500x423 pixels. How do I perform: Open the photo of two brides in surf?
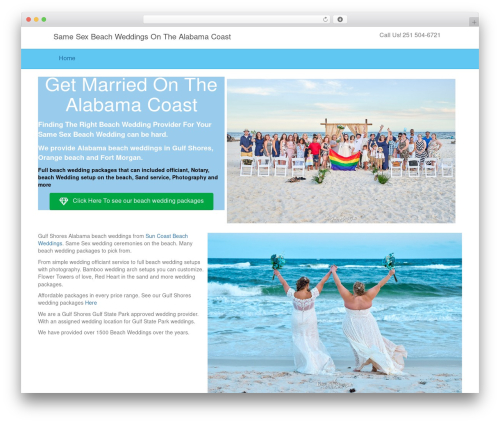pos(335,313)
